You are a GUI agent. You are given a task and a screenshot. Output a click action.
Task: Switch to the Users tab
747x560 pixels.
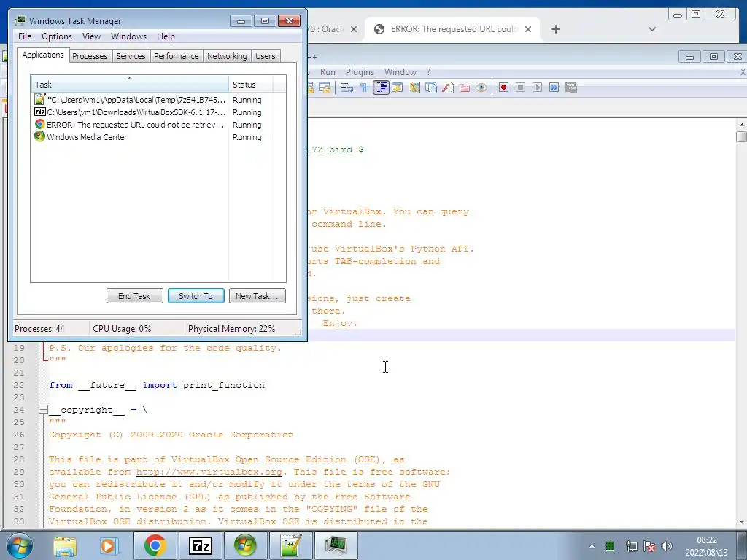(x=266, y=56)
